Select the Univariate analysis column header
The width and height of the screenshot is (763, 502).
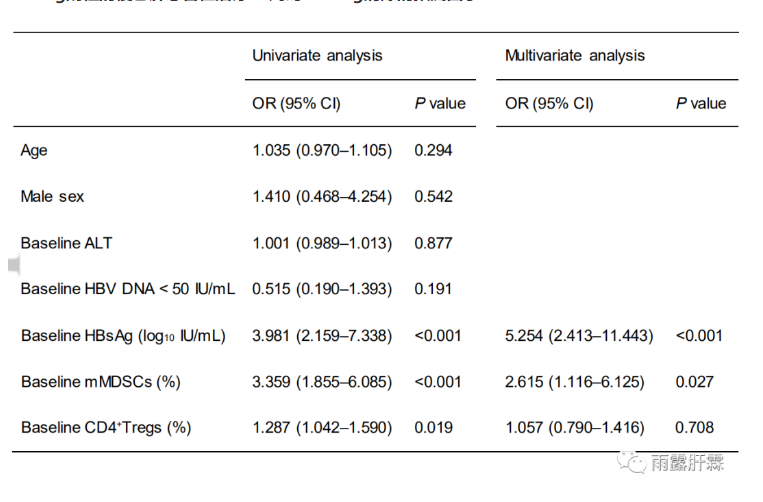coord(317,56)
